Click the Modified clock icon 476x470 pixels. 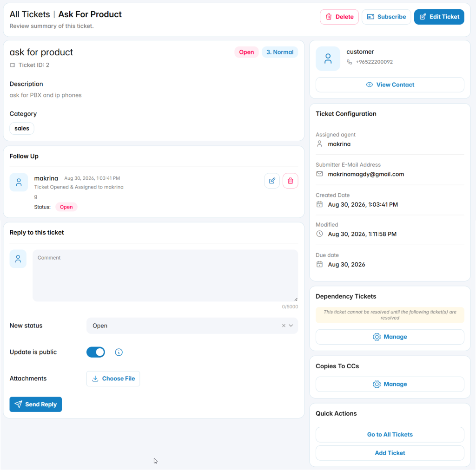[319, 234]
